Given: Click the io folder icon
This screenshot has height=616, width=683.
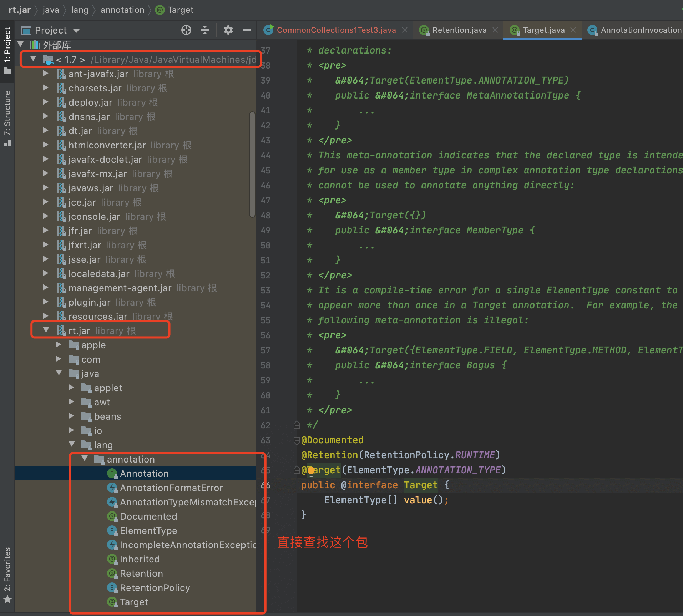Looking at the screenshot, I should click(x=86, y=430).
